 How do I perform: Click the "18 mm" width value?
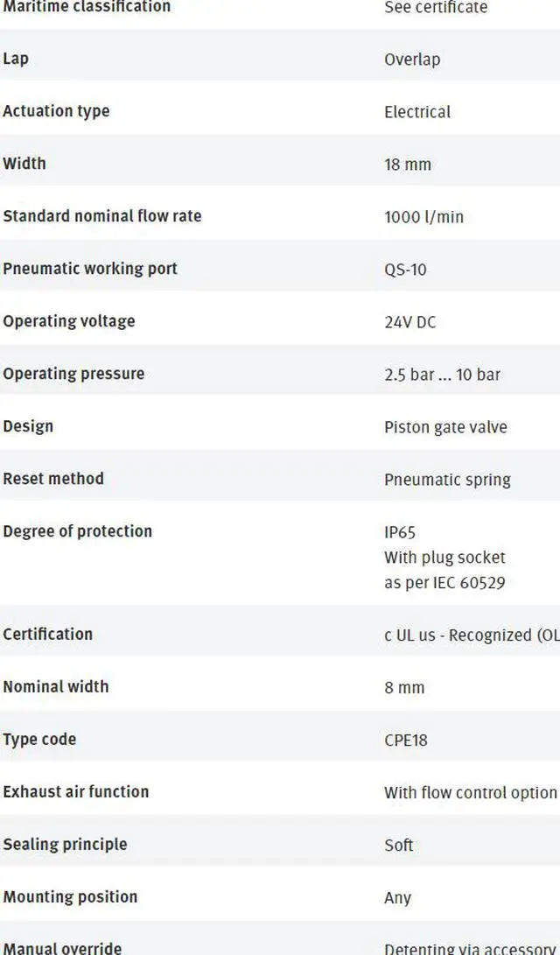pyautogui.click(x=407, y=165)
